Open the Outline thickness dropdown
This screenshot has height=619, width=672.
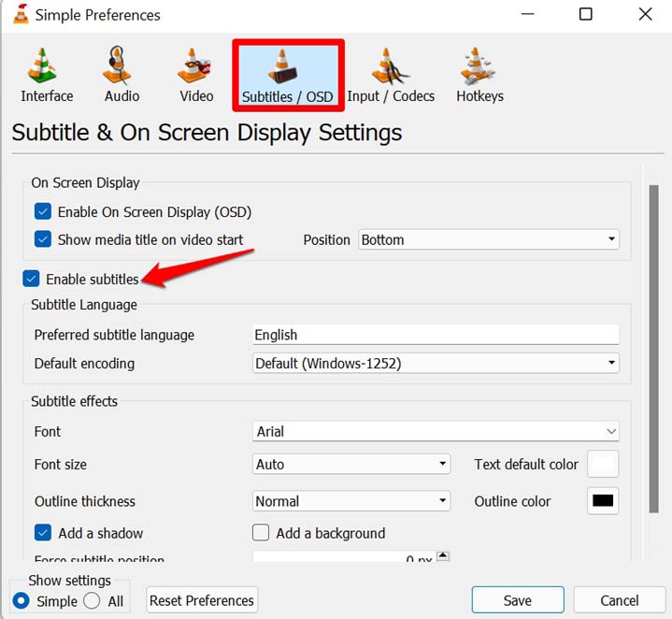[x=351, y=500]
